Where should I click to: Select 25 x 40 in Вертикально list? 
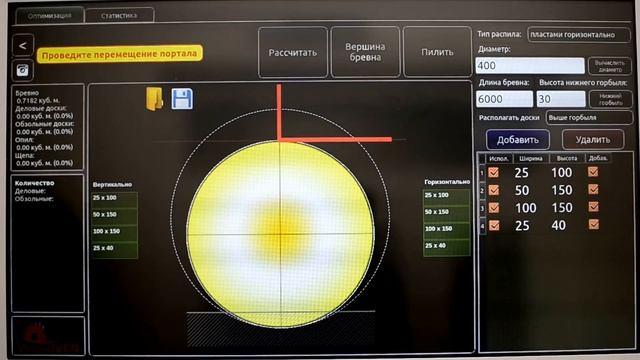(114, 250)
